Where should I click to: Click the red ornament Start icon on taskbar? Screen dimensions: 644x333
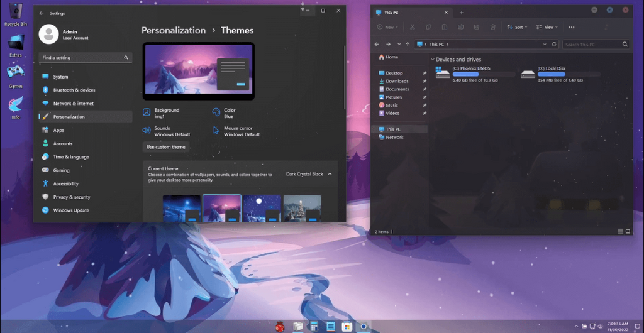tap(280, 327)
